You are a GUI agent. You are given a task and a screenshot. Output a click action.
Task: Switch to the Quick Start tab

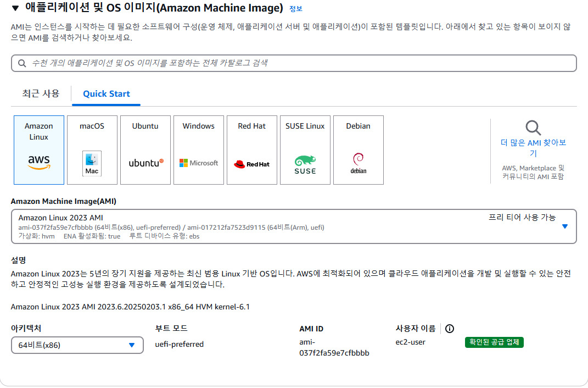pyautogui.click(x=106, y=94)
